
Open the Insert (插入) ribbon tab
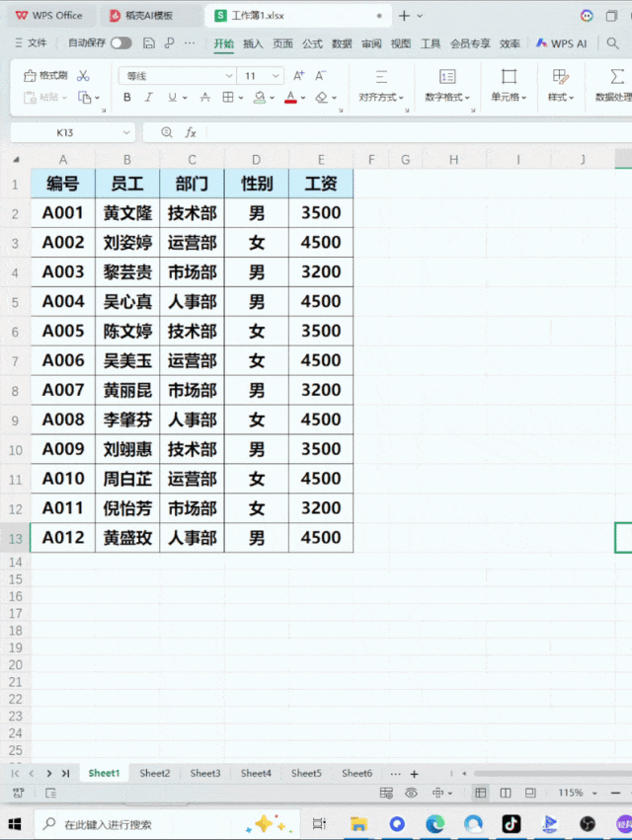(253, 44)
